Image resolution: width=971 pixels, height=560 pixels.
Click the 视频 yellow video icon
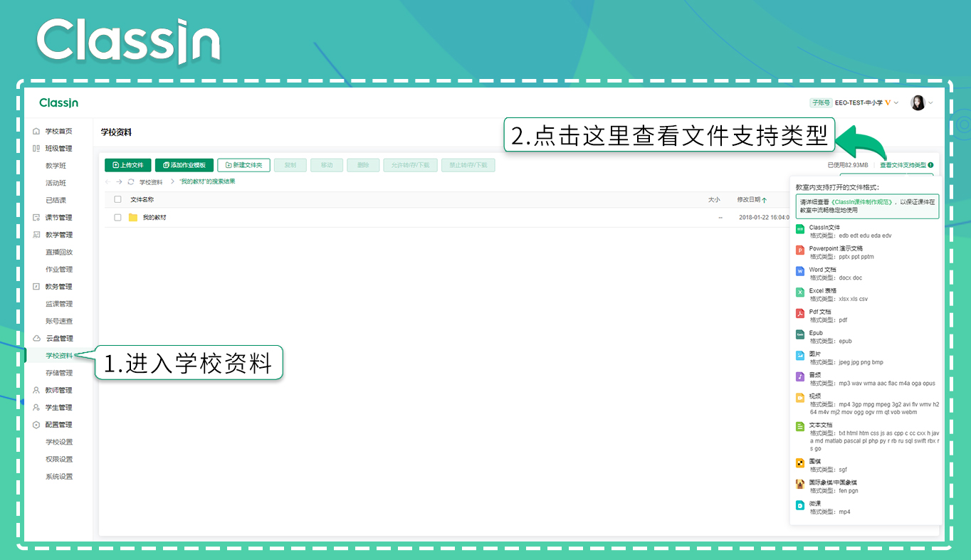pyautogui.click(x=800, y=398)
